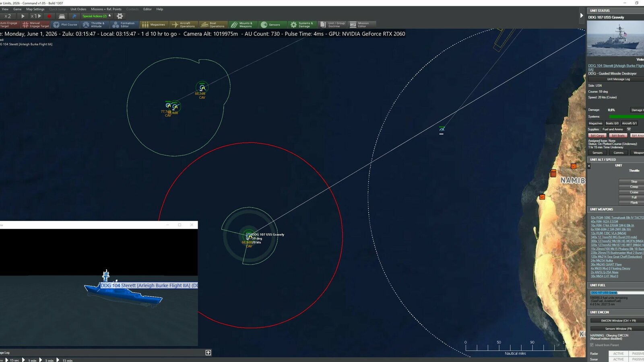
Task: Collapse the right panel with the arrow
Action: (x=582, y=16)
